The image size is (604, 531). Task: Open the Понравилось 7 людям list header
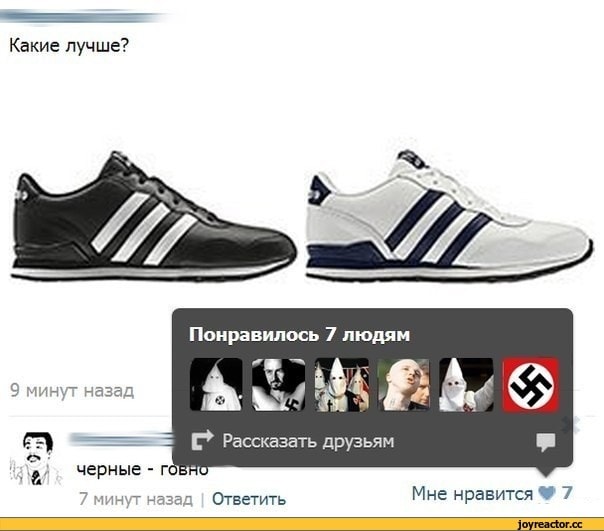[299, 334]
